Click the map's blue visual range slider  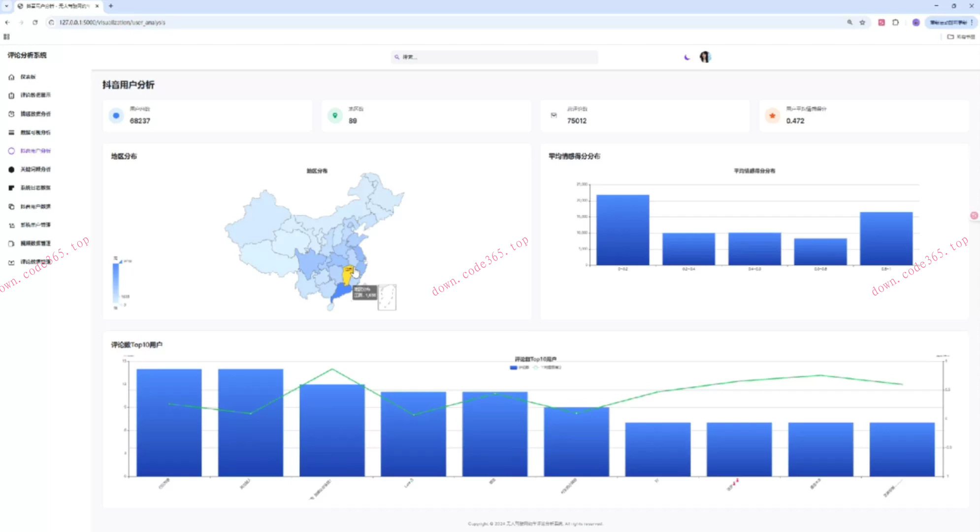point(116,283)
